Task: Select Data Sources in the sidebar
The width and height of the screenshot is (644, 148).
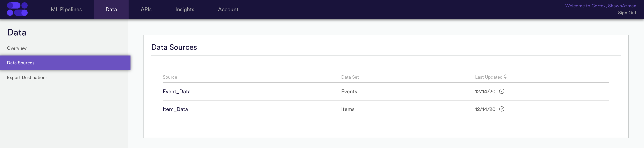Action: click(65, 63)
